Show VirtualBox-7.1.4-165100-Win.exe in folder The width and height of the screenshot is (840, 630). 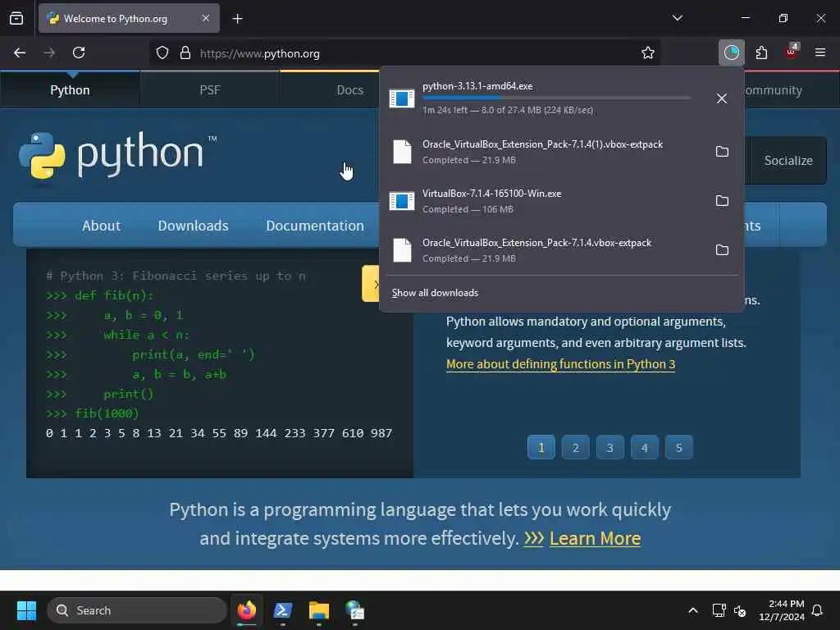coord(722,201)
